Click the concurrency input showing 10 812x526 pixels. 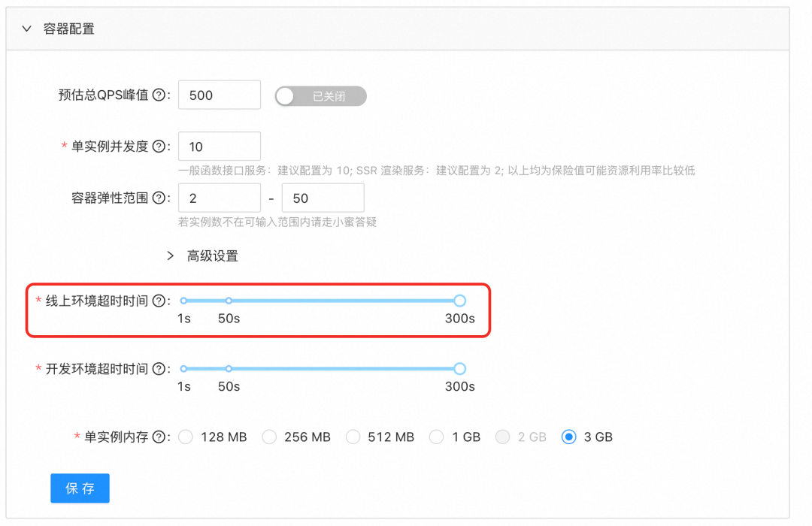coord(219,146)
